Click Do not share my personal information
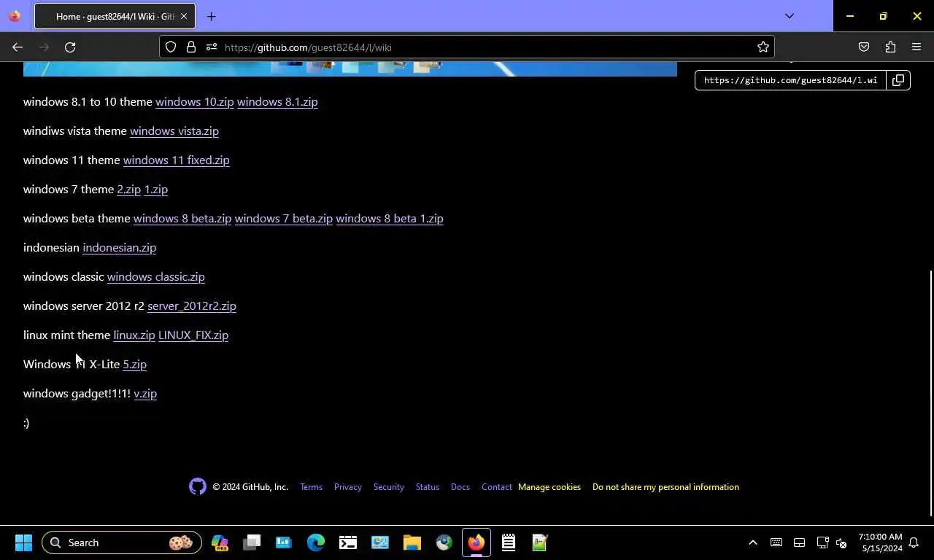934x560 pixels. coord(665,487)
